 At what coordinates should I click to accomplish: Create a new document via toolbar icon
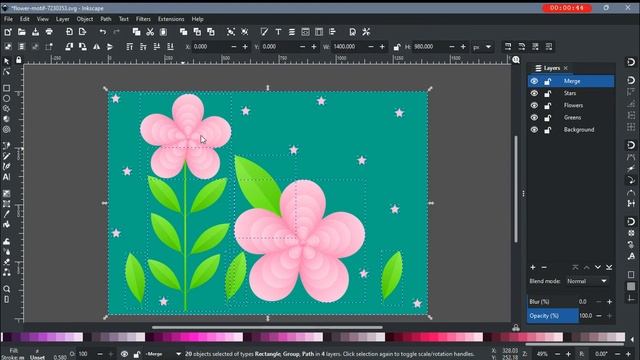coord(8,32)
